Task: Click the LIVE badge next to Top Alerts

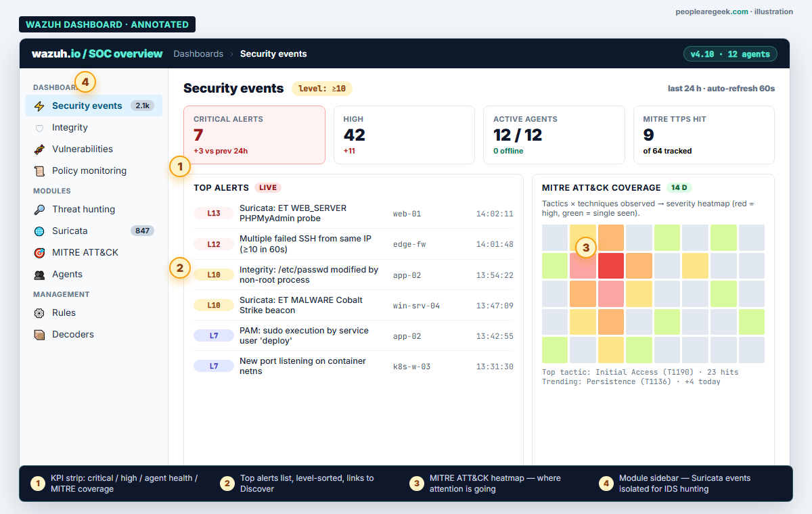Action: pyautogui.click(x=268, y=187)
